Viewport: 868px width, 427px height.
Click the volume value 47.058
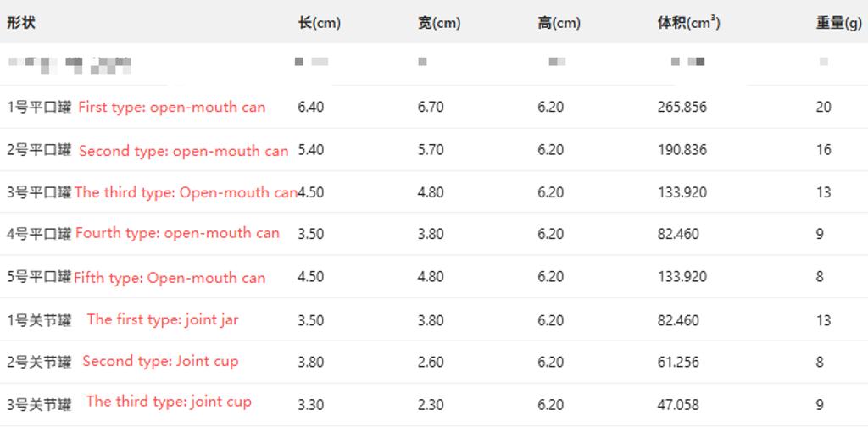click(678, 405)
